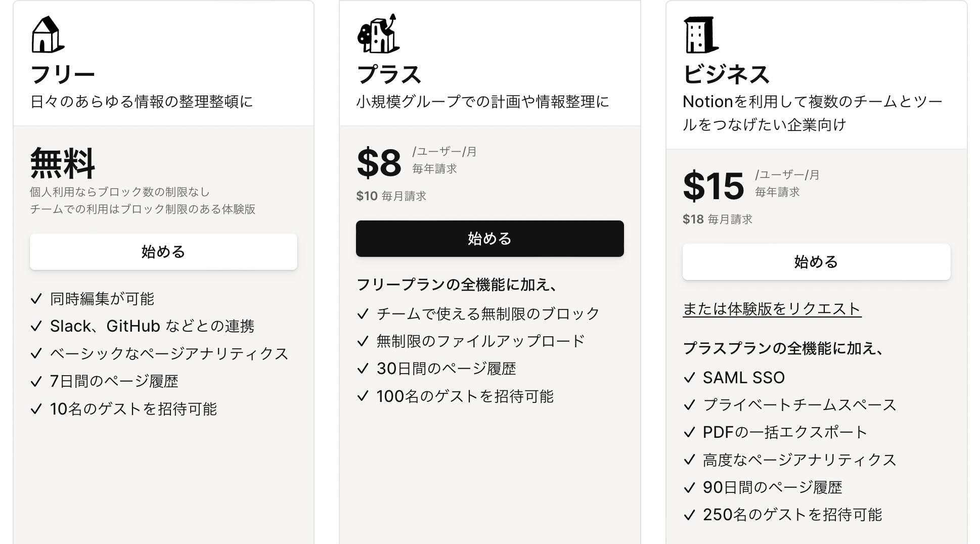Click the Plus plan building icon
Viewport: 980px width, 544px height.
coord(378,34)
